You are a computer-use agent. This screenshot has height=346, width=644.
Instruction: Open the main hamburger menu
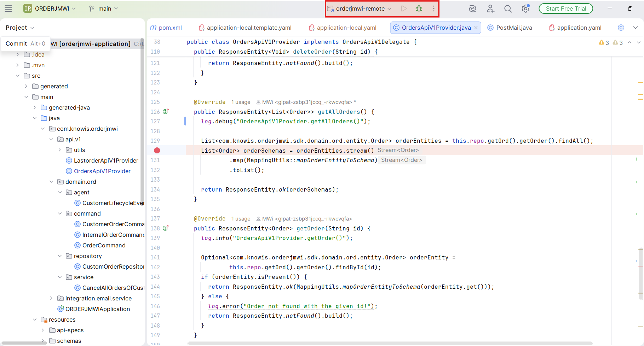(x=8, y=8)
